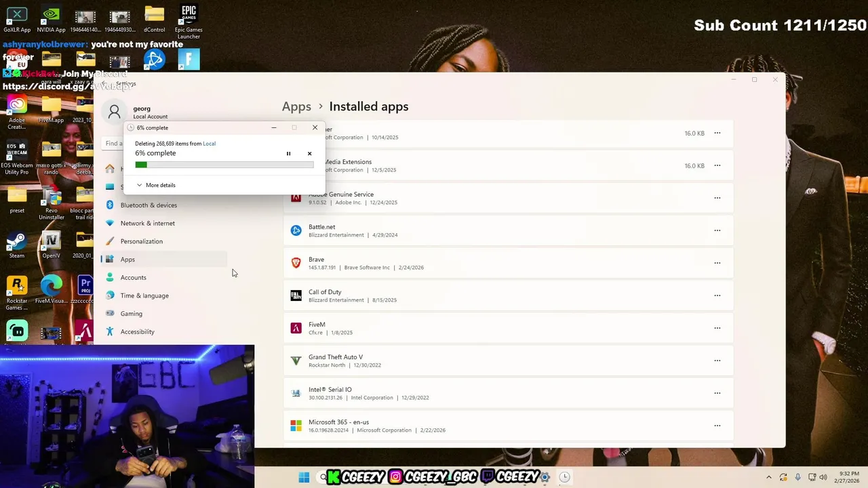
Task: Open three-dot menu for Brave
Action: tap(717, 263)
